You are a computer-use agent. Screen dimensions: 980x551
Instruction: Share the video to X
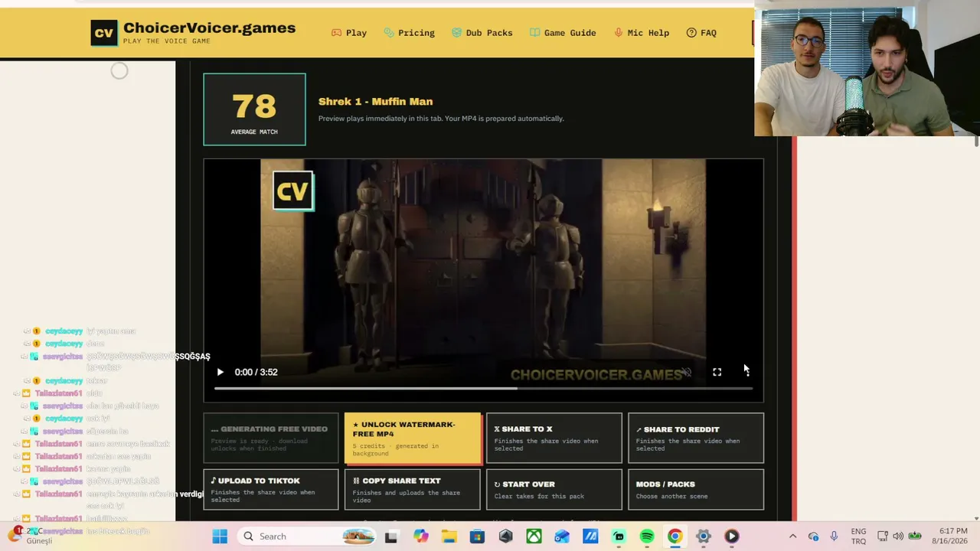[554, 439]
